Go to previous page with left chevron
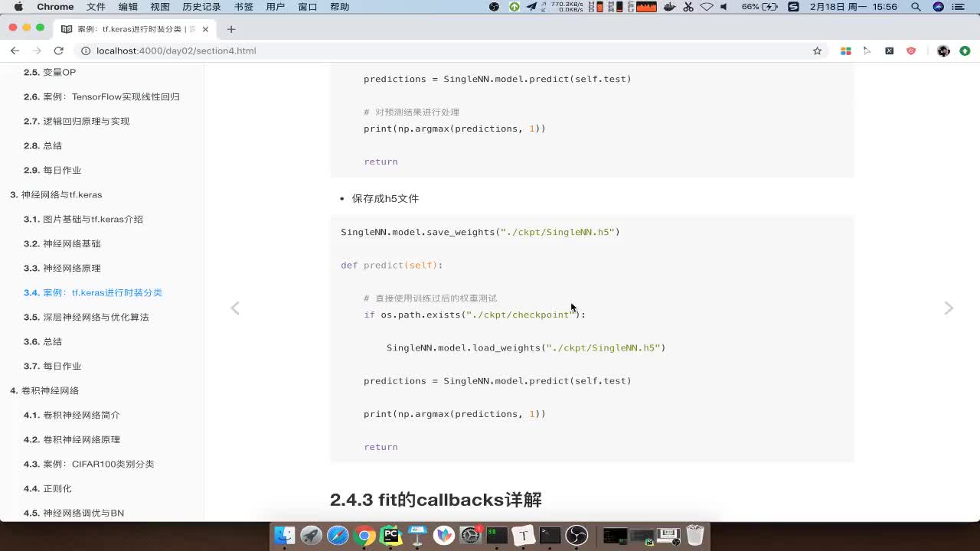This screenshot has height=551, width=980. click(x=235, y=308)
